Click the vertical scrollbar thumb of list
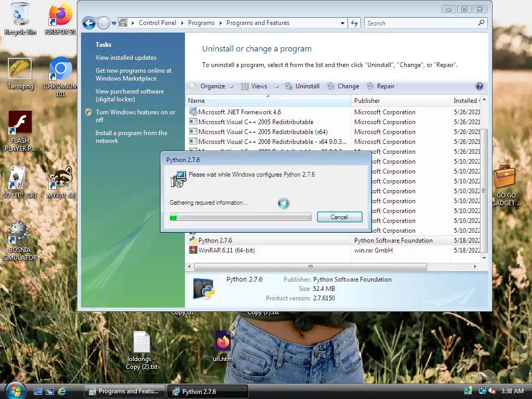This screenshot has width=532, height=399. coord(484,191)
